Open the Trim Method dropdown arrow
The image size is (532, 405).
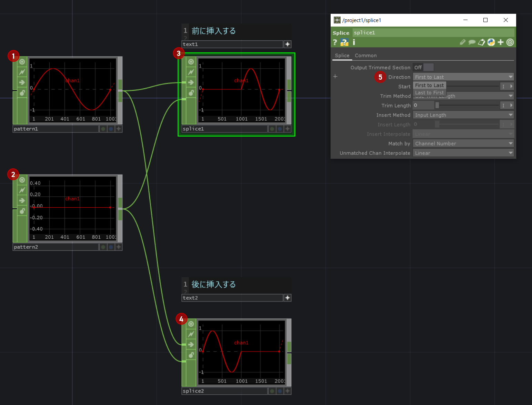[511, 96]
